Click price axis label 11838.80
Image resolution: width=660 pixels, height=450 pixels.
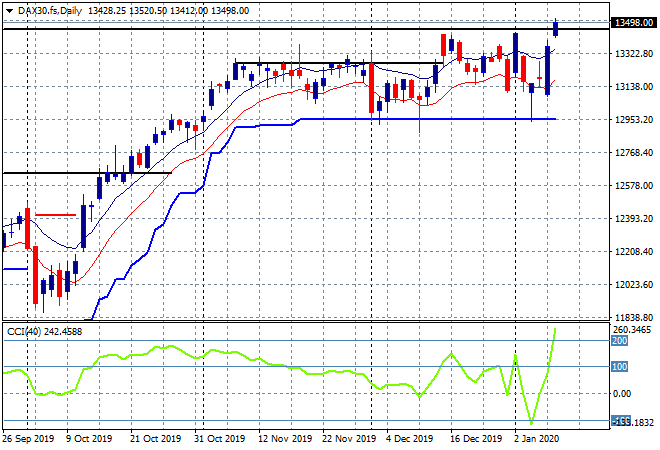click(634, 317)
